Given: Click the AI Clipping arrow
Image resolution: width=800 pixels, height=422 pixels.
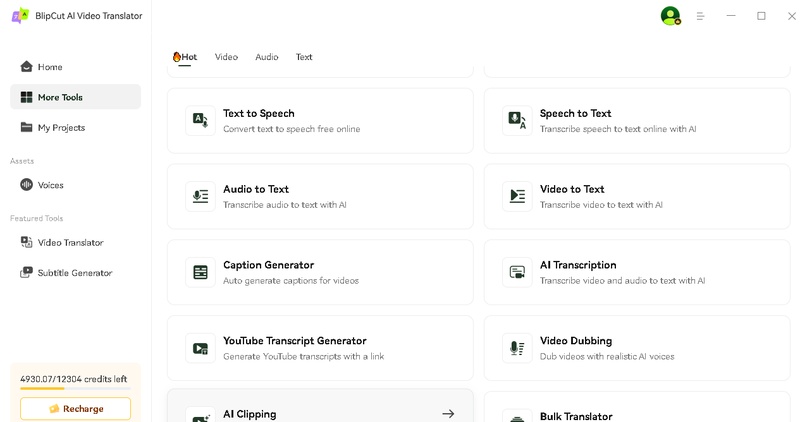Looking at the screenshot, I should coord(448,413).
